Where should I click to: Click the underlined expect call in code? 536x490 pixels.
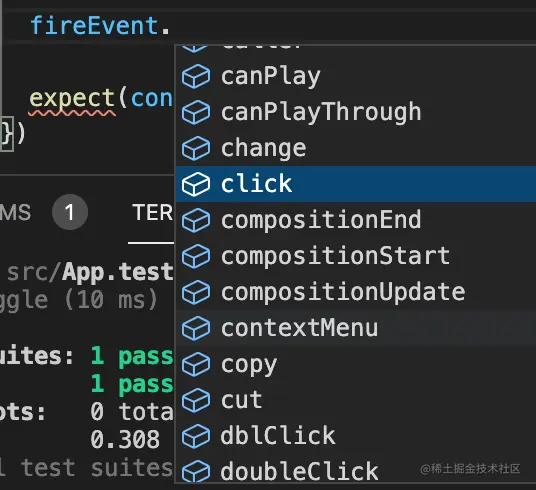pos(72,98)
